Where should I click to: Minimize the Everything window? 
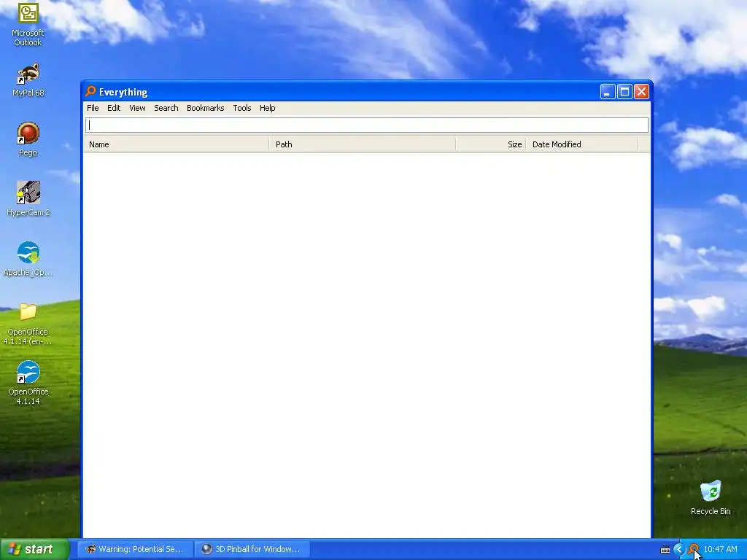608,91
